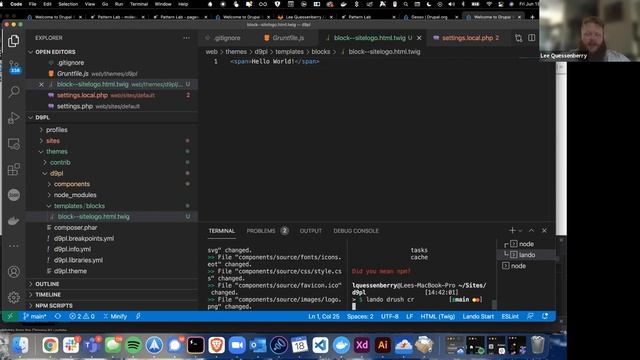
Task: Expand the node_modules folder
Action: (75, 195)
